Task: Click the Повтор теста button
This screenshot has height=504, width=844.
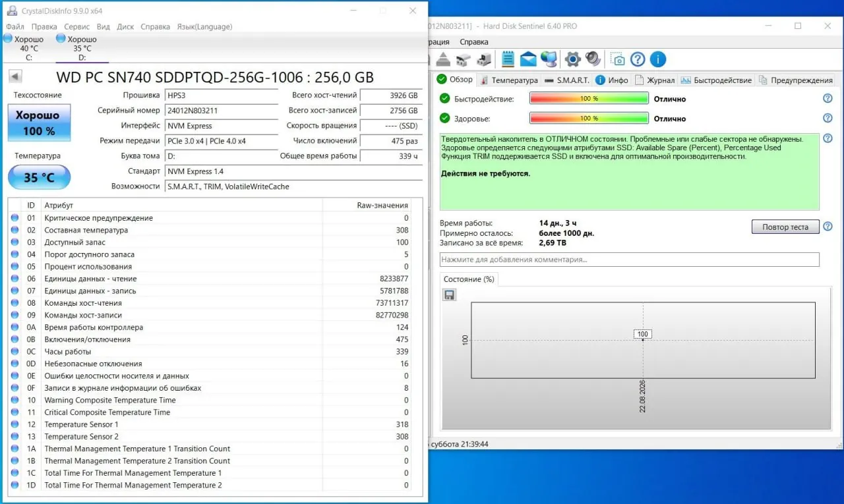Action: tap(785, 227)
